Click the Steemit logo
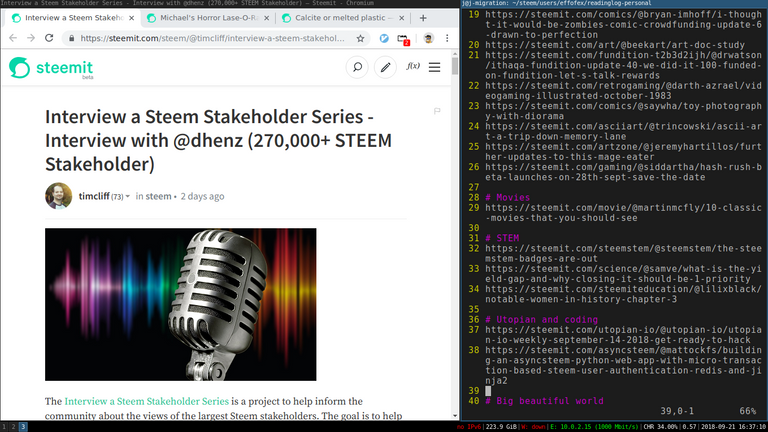Image resolution: width=768 pixels, height=432 pixels. pos(51,68)
